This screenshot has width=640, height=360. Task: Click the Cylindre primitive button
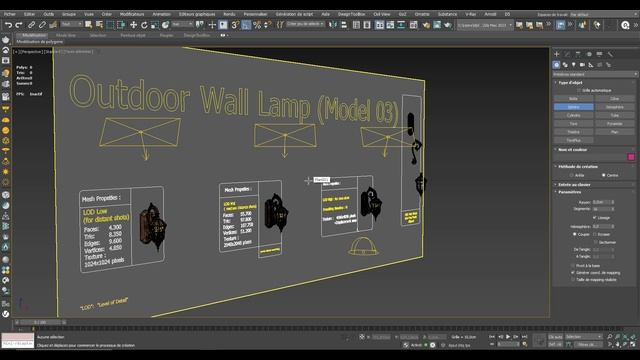pos(573,116)
